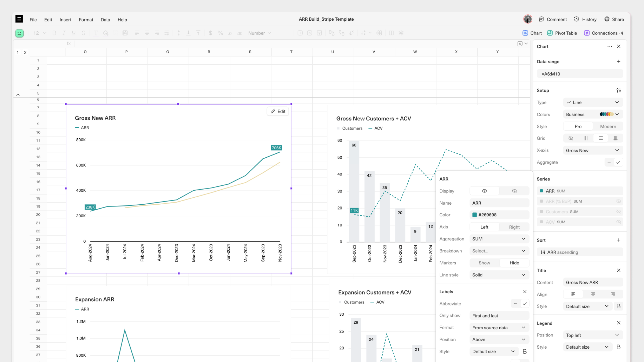Select horizontal grid lines option

[601, 138]
